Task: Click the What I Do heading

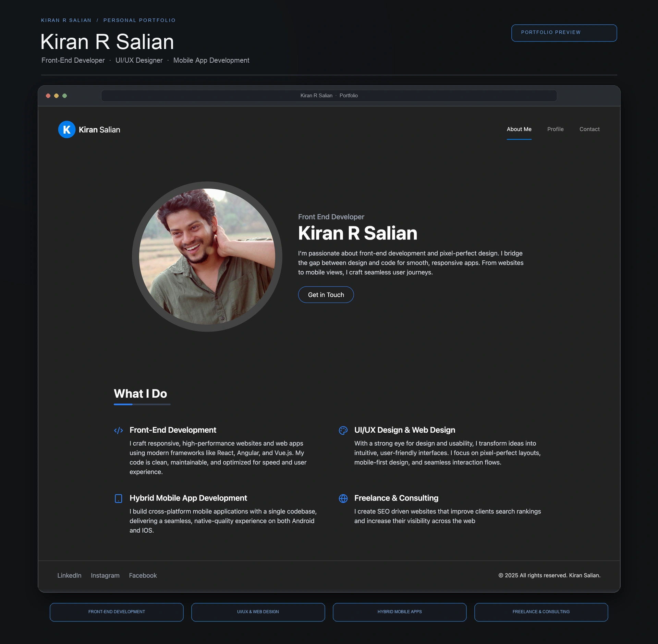Action: (140, 394)
